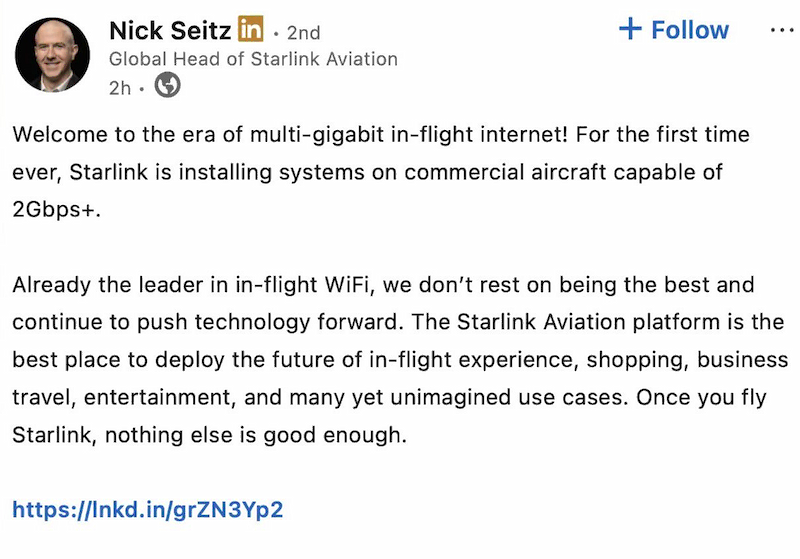
Task: Open the lnkd.in/grZN3Yp2 link
Action: pos(148,510)
